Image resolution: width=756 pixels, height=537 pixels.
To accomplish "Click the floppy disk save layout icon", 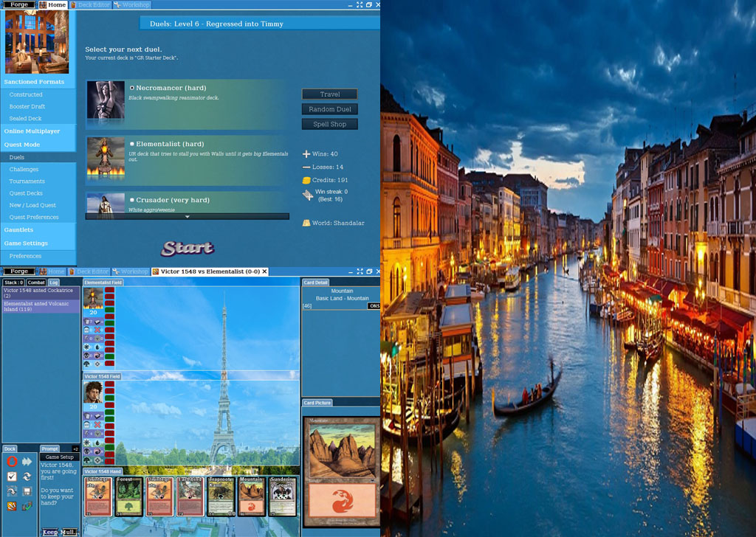I will pyautogui.click(x=27, y=491).
